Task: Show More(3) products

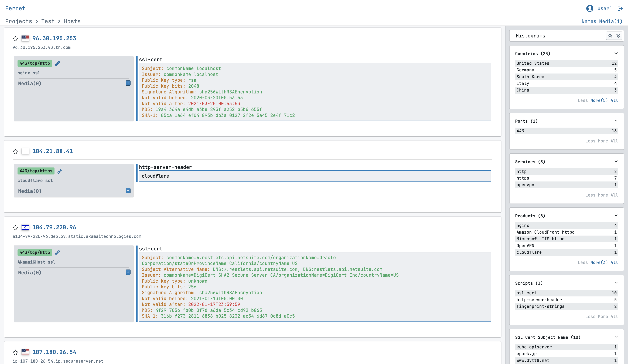Action: (x=599, y=262)
